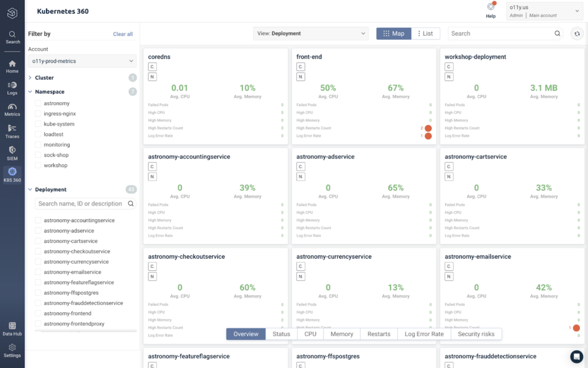The image size is (588, 368).
Task: Check the monitoring namespace checkbox
Action: [38, 144]
